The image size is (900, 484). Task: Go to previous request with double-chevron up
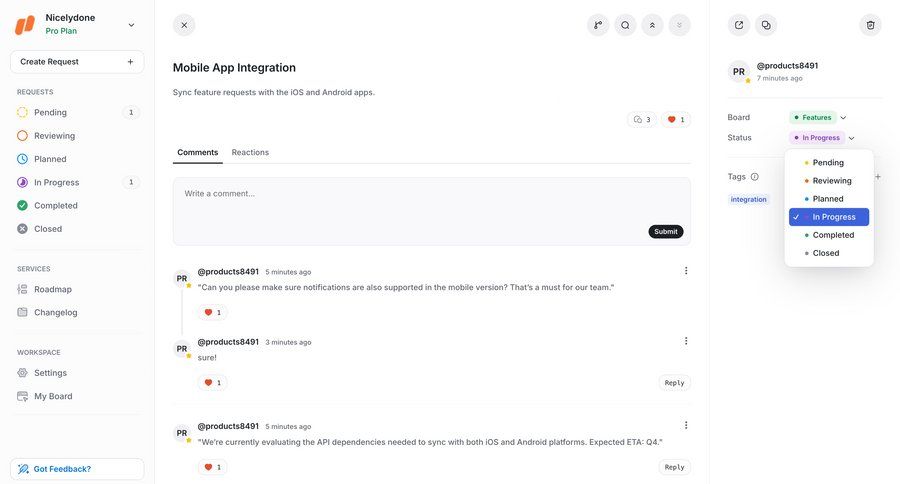[x=652, y=25]
